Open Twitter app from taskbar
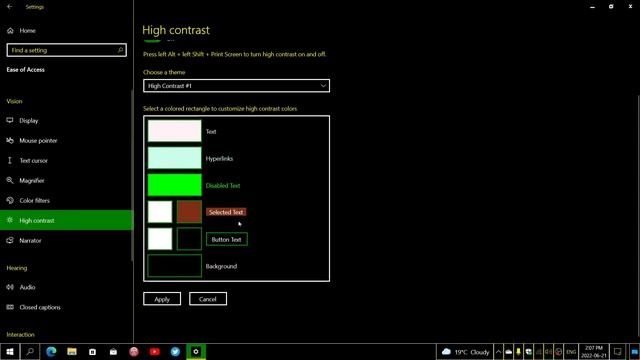This screenshot has height=360, width=640. click(176, 351)
